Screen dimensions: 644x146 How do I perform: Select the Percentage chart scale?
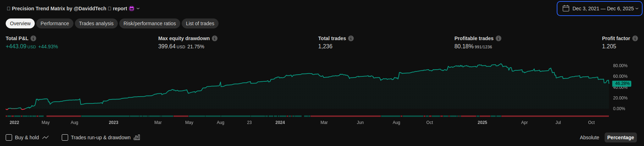click(x=620, y=137)
